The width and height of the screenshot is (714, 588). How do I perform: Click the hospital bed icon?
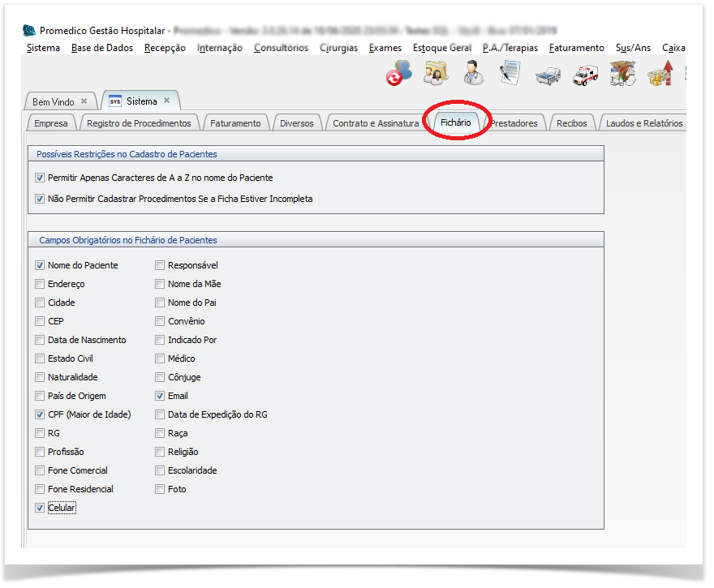(548, 75)
